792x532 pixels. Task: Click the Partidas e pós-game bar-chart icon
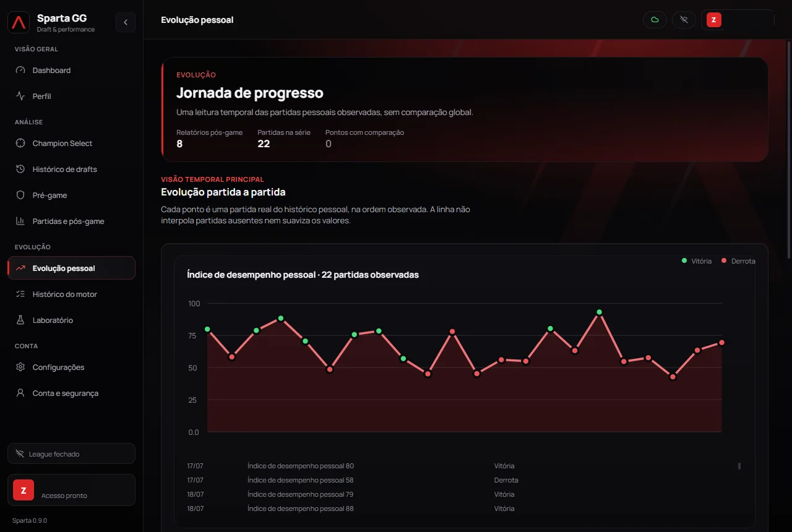[x=20, y=221]
